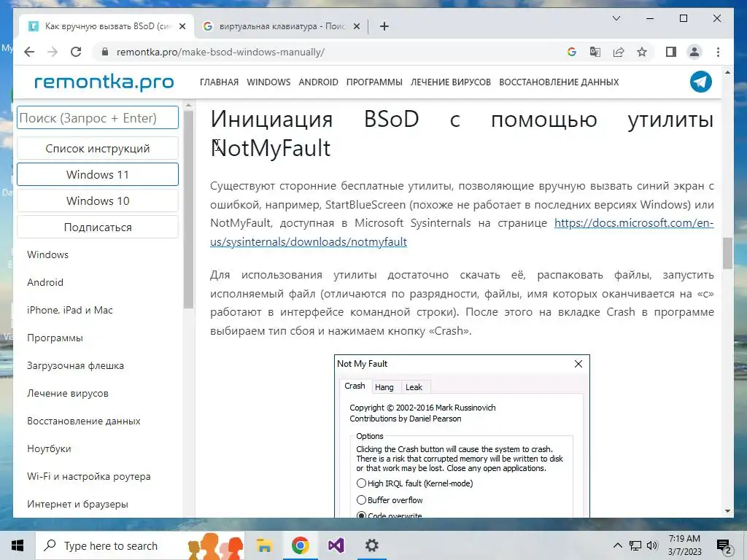
Task: Click the address bar URL
Action: tap(220, 52)
